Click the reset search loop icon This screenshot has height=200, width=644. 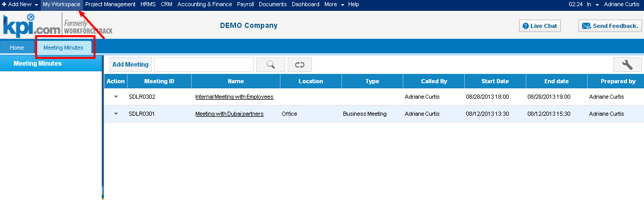coord(300,65)
